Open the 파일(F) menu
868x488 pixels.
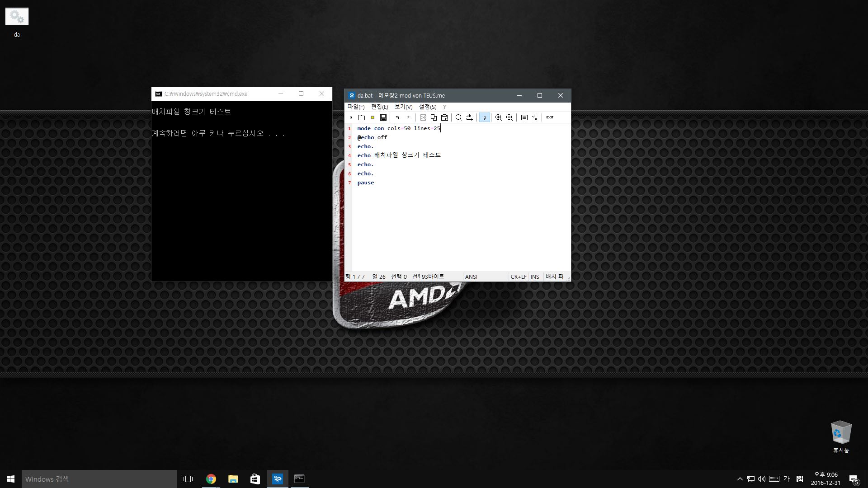356,107
